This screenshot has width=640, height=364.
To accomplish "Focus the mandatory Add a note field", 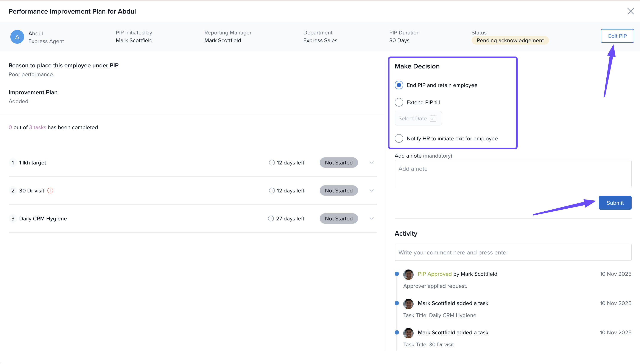I will tap(513, 173).
